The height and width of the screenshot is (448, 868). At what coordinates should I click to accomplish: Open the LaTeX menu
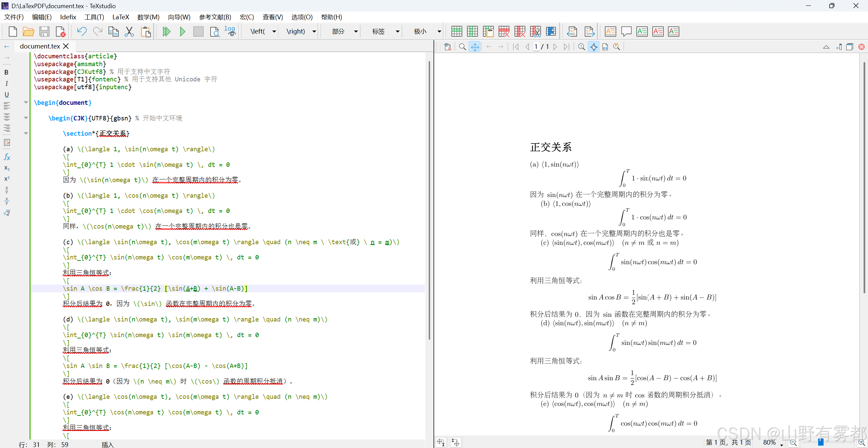click(120, 17)
